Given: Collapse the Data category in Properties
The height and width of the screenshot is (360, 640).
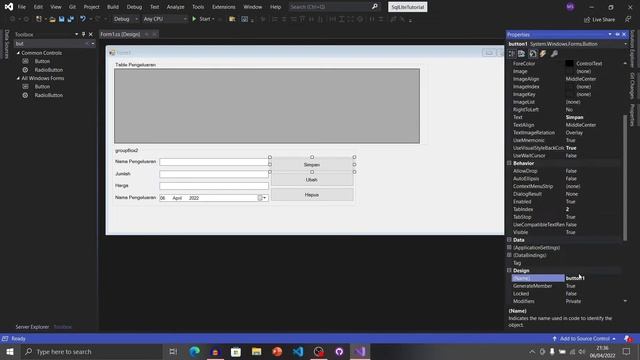Looking at the screenshot, I should click(x=509, y=240).
